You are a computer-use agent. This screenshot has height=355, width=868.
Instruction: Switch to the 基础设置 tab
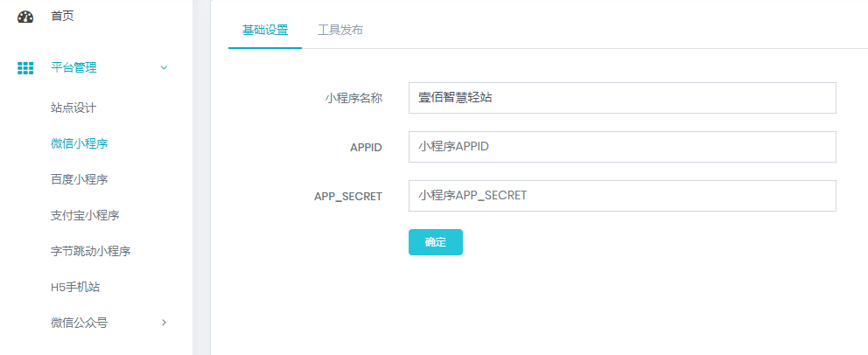265,30
